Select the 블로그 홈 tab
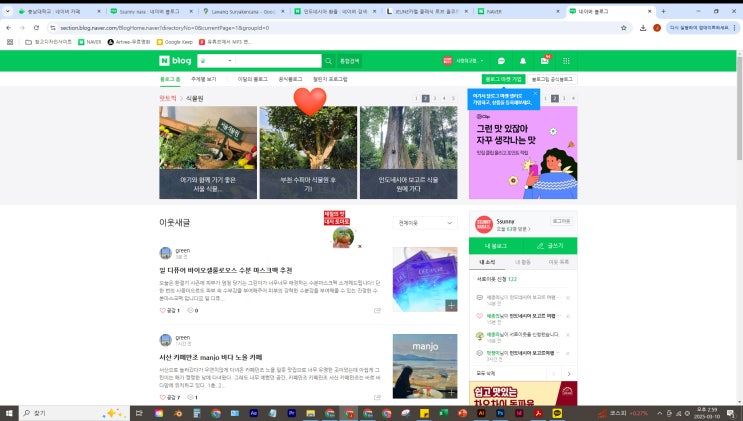This screenshot has height=421, width=743. coord(170,79)
